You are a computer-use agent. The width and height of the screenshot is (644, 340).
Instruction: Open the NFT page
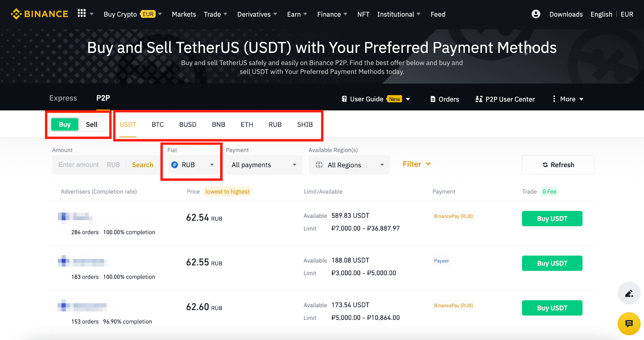tap(363, 14)
